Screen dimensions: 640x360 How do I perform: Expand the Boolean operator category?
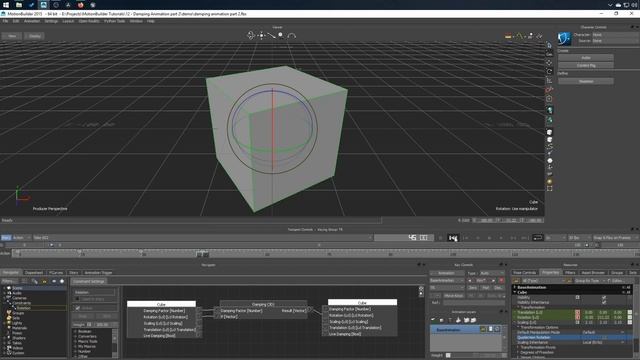pyautogui.click(x=76, y=331)
